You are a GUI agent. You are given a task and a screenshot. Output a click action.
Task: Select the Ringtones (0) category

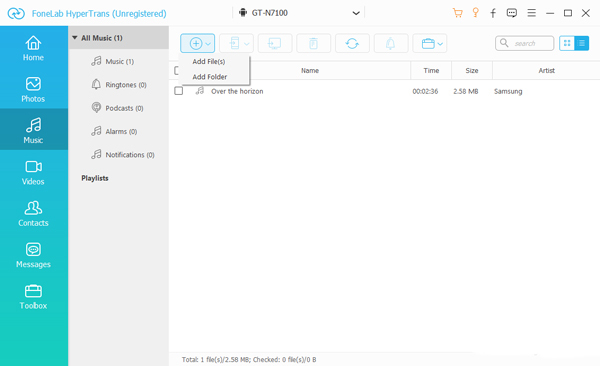119,85
